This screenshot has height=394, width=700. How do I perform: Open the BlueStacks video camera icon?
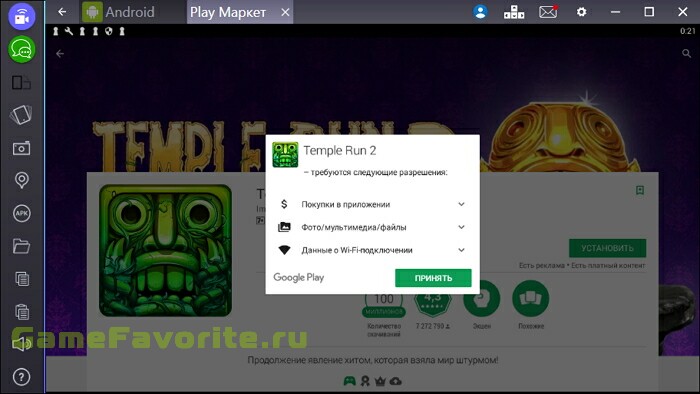pyautogui.click(x=21, y=16)
